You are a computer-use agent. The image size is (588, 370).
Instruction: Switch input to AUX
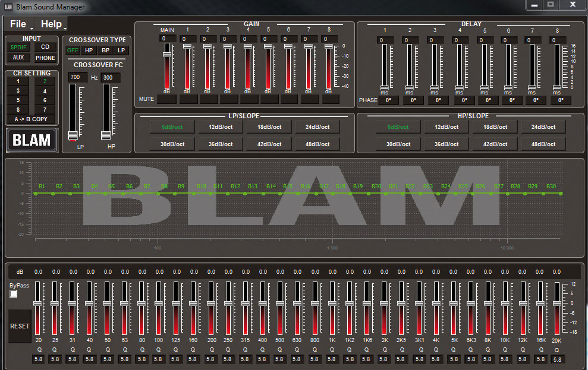coord(18,58)
